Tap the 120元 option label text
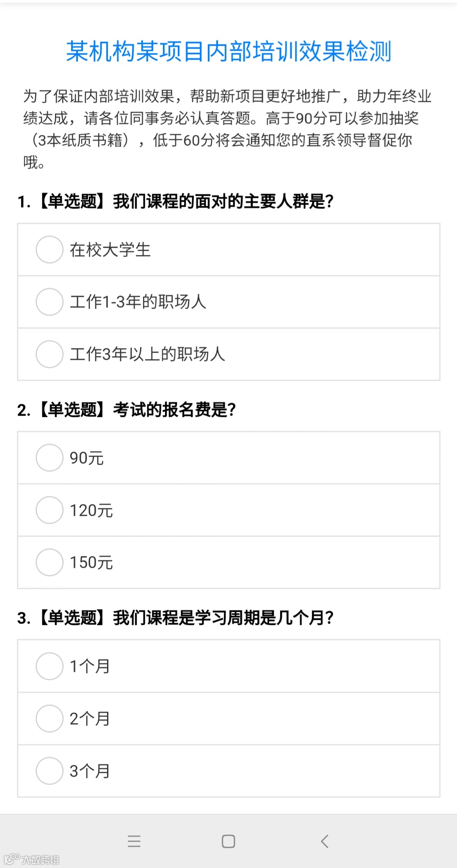Image resolution: width=457 pixels, height=868 pixels. pos(91,510)
